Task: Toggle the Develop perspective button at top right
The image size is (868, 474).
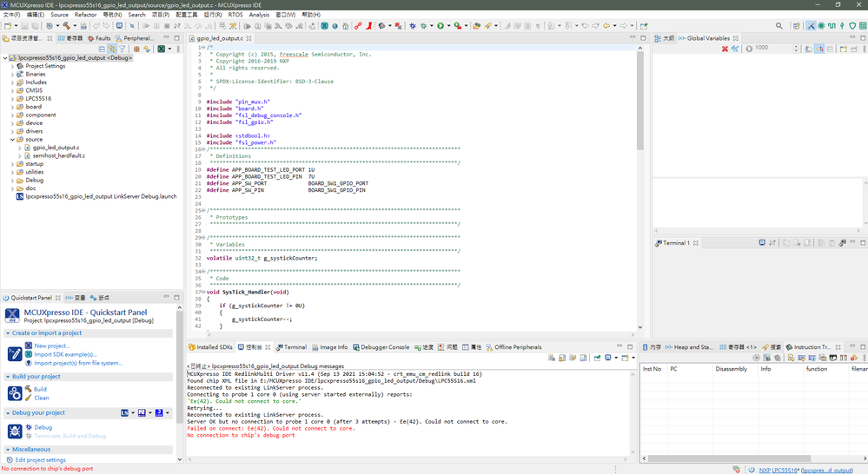Action: 811,26
